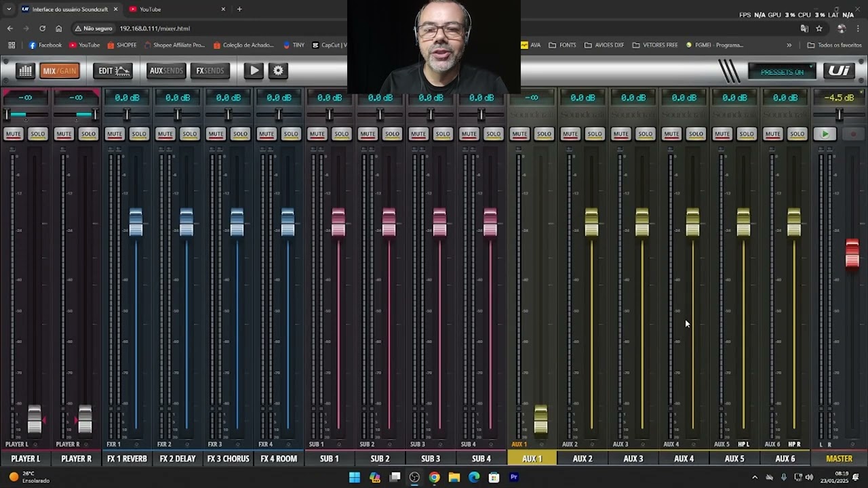Select the Soundcraft interface browser tab

[x=69, y=9]
